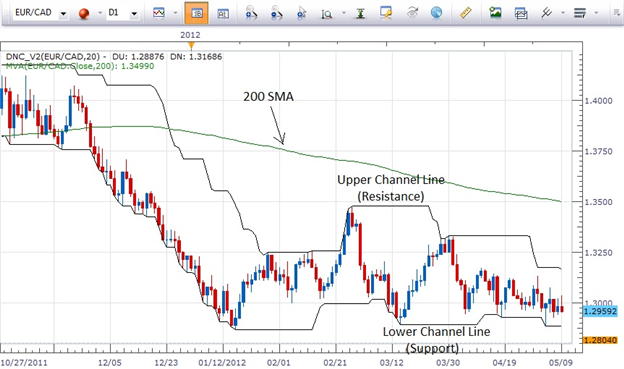Select the MVA 200 indicator label

[x=80, y=66]
